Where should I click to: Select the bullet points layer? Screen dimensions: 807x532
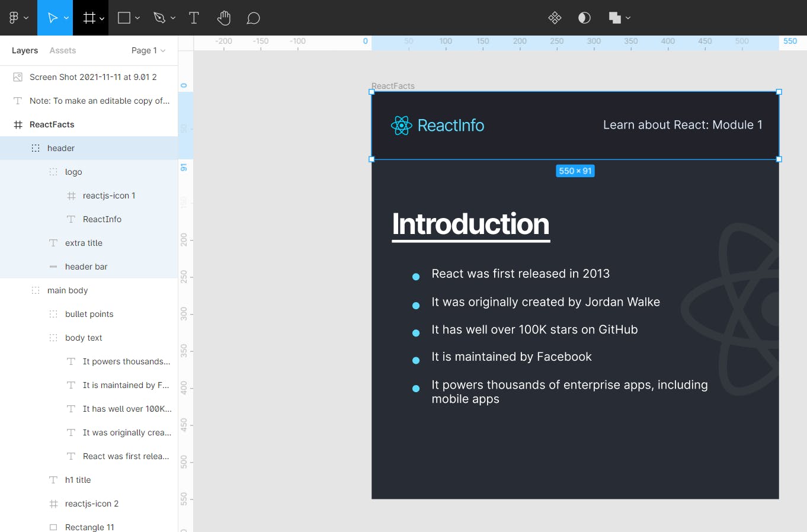point(89,314)
